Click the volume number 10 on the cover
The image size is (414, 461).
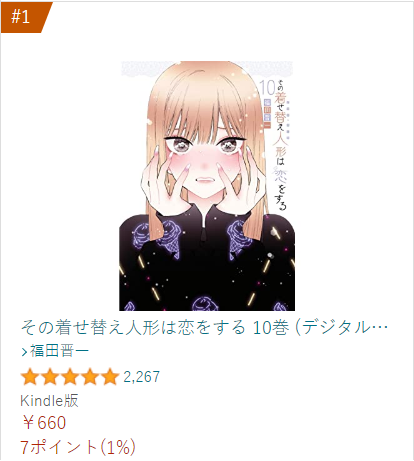267,88
